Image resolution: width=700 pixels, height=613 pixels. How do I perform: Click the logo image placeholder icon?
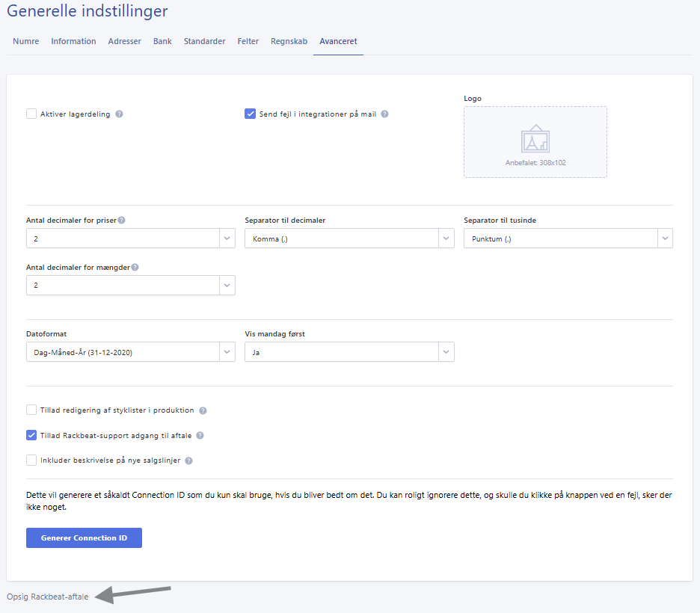(x=535, y=139)
